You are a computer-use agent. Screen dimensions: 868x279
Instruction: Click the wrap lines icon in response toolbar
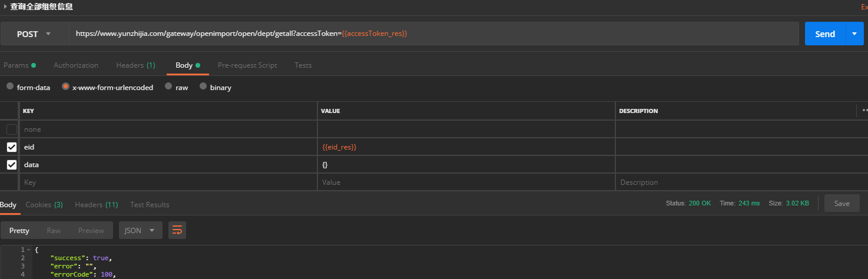(177, 231)
